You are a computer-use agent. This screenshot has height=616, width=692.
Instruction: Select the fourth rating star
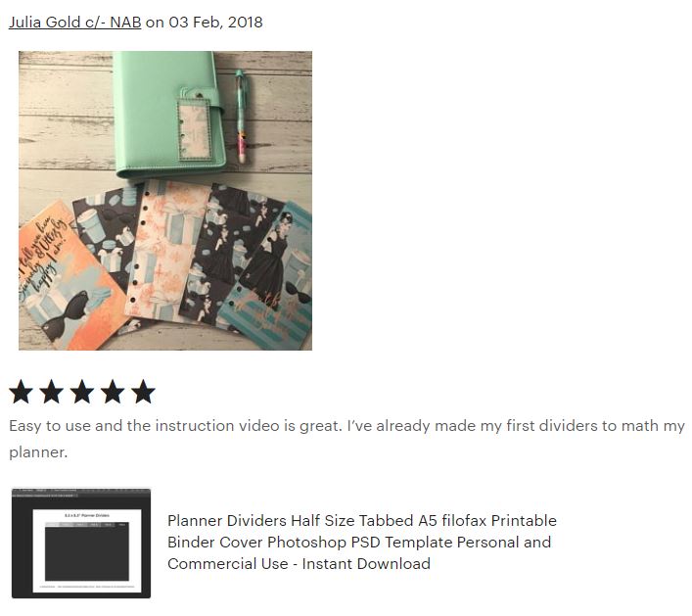[x=113, y=391]
